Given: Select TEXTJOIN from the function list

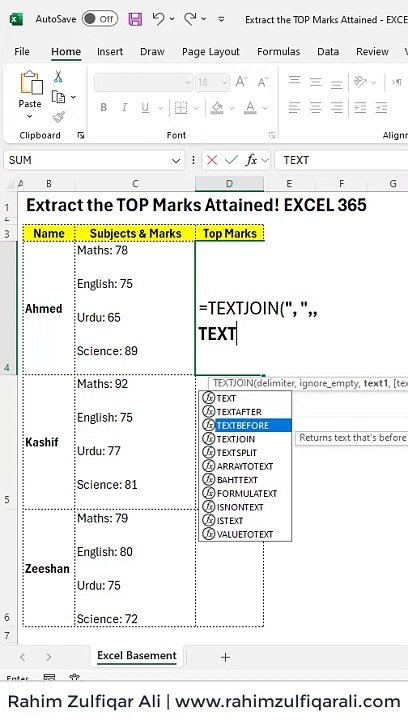Looking at the screenshot, I should [245, 439].
